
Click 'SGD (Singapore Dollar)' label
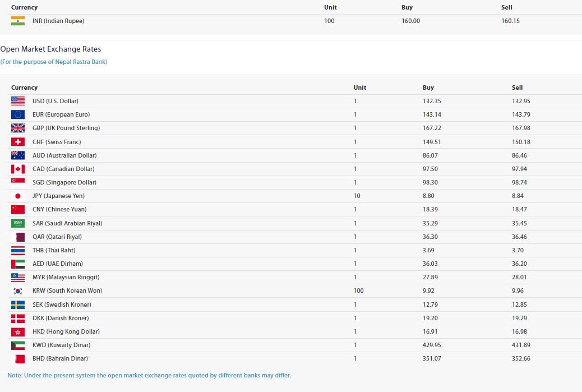click(64, 182)
